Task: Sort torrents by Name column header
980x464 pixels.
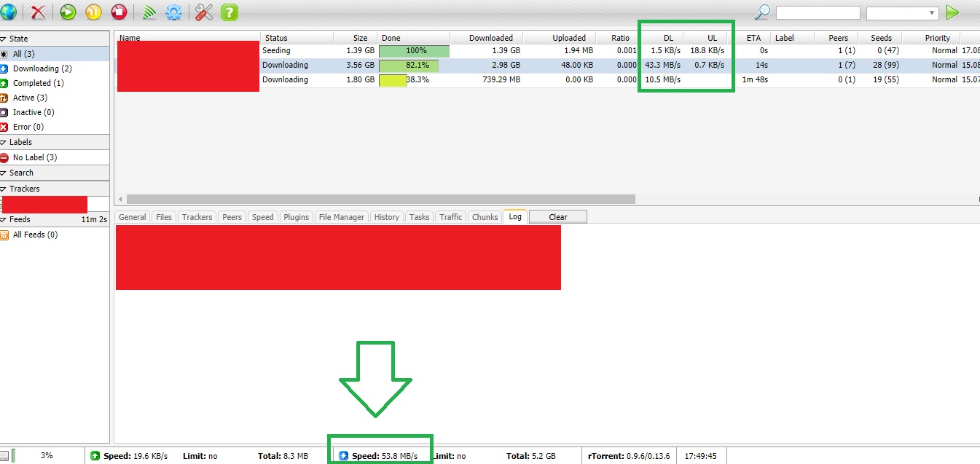Action: (x=188, y=38)
